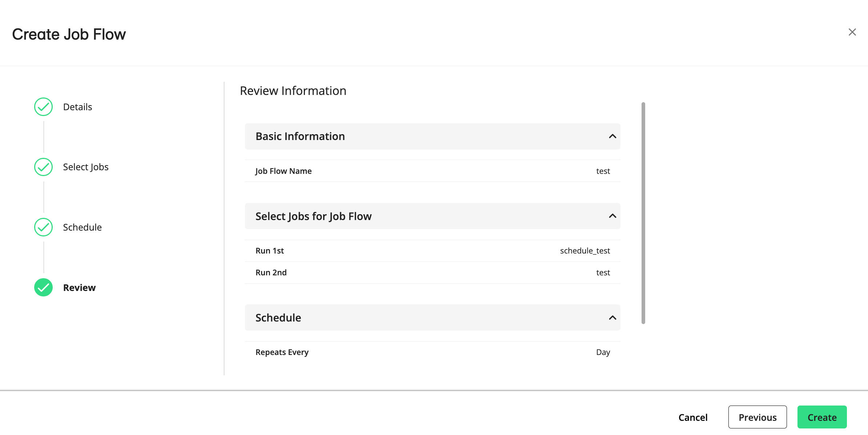Select the Run 1st job 'schedule_test'
This screenshot has height=435, width=868.
click(x=585, y=250)
